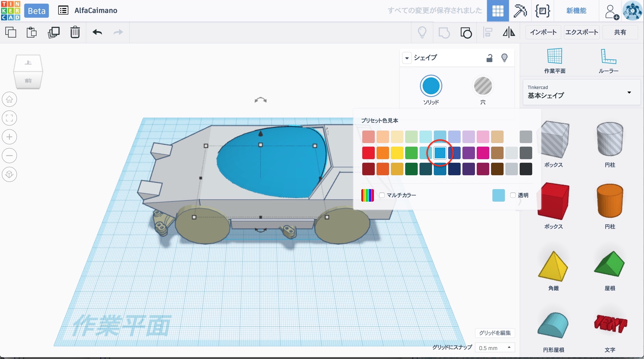Viewport: 644px width, 359px height.
Task: Click the zoom in plus icon
Action: point(9,137)
